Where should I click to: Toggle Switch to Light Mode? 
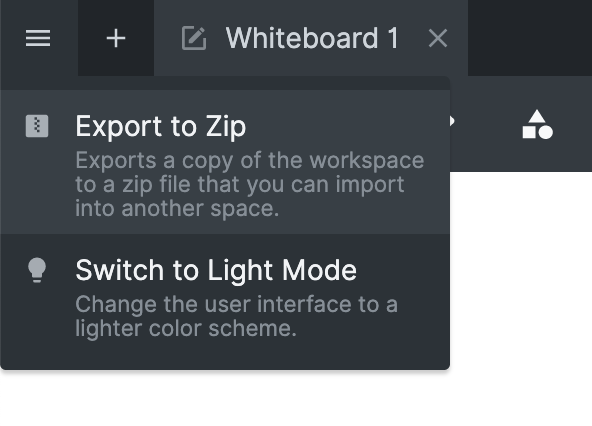(225, 298)
